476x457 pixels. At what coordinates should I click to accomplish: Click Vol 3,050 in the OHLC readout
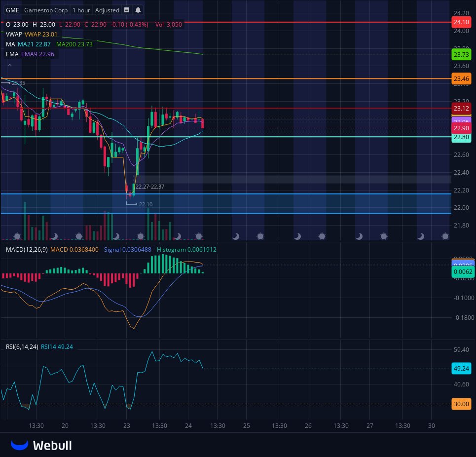(x=169, y=25)
